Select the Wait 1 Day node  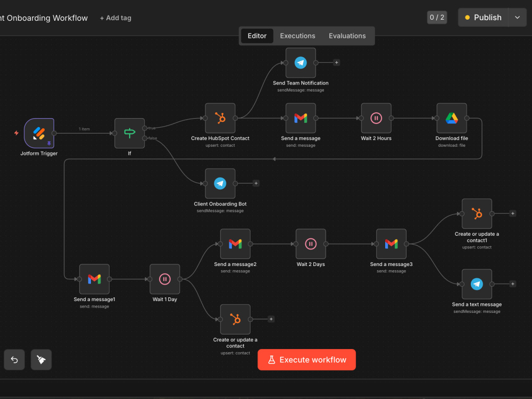pos(165,279)
